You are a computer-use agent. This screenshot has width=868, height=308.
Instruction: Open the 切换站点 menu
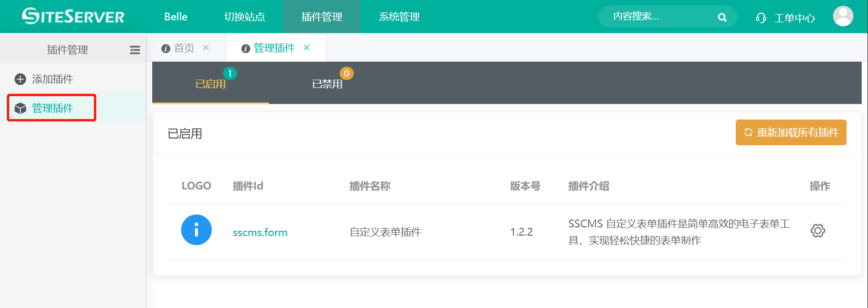(245, 17)
